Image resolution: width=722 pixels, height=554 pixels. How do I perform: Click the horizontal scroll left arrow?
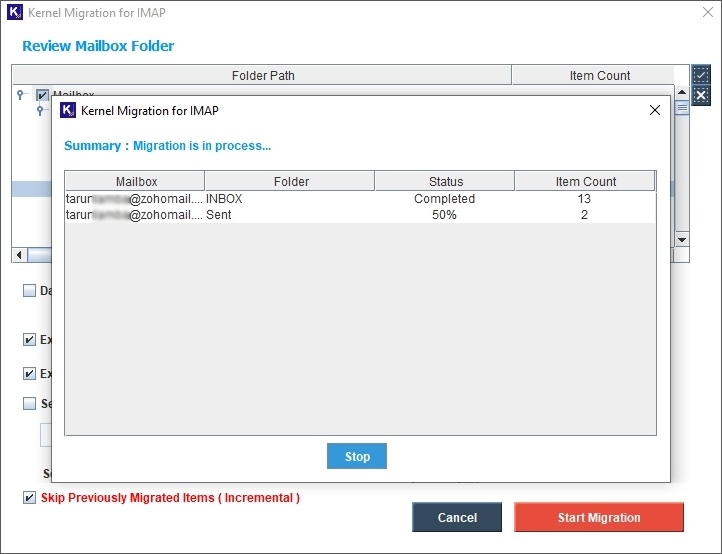(19, 255)
